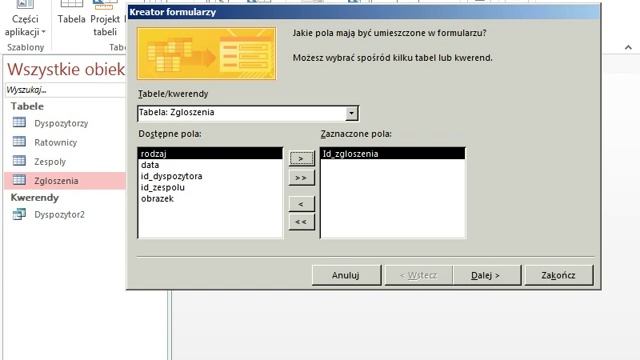Click the Ratownicy table icon
This screenshot has width=640, height=360.
[x=19, y=142]
